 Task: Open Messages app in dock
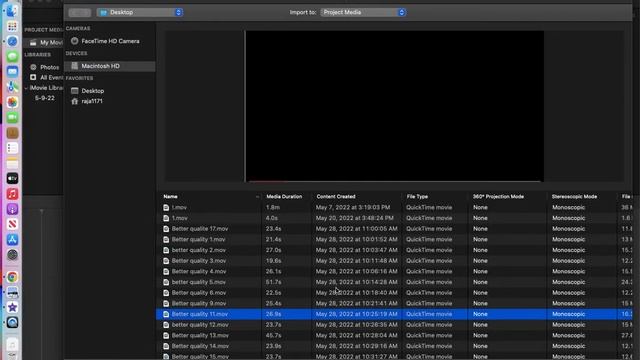(12, 57)
